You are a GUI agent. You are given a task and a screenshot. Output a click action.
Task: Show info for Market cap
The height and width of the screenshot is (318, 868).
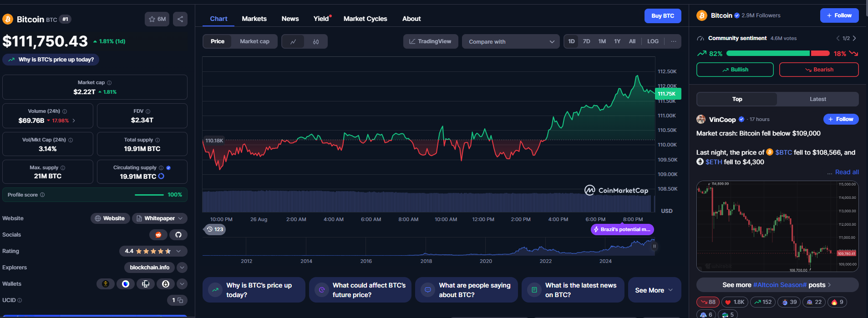coord(109,83)
